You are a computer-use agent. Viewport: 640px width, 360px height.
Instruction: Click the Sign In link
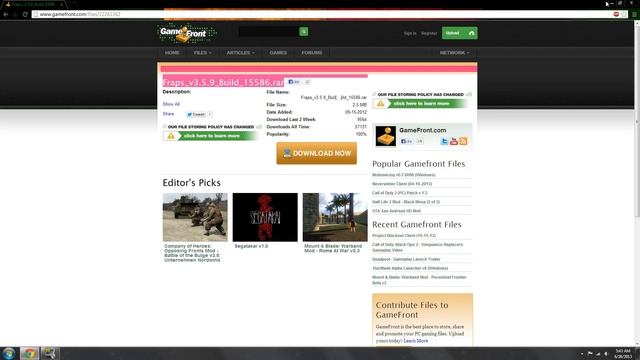(410, 33)
